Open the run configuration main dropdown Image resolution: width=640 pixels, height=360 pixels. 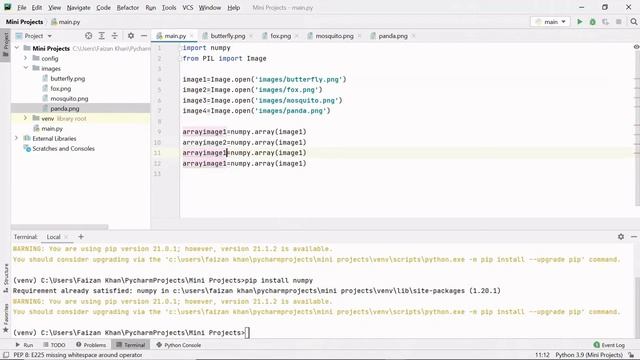coord(550,22)
